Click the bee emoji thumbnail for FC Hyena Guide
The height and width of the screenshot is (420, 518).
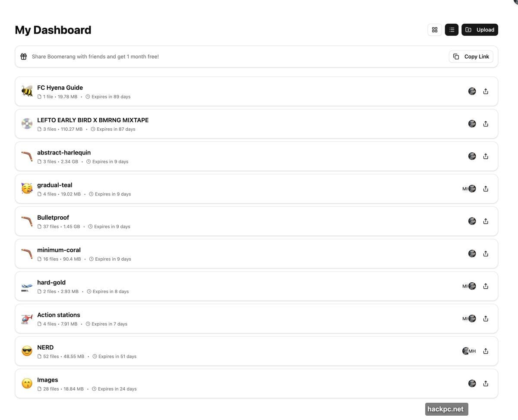tap(27, 91)
